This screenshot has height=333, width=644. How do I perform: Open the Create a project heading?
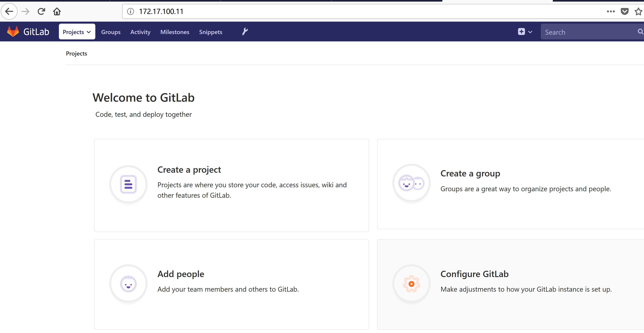pyautogui.click(x=189, y=170)
